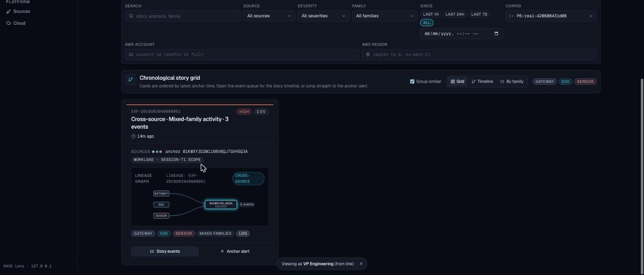644x275 pixels.
Task: Click the SDK tag under the graph
Action: [164, 233]
